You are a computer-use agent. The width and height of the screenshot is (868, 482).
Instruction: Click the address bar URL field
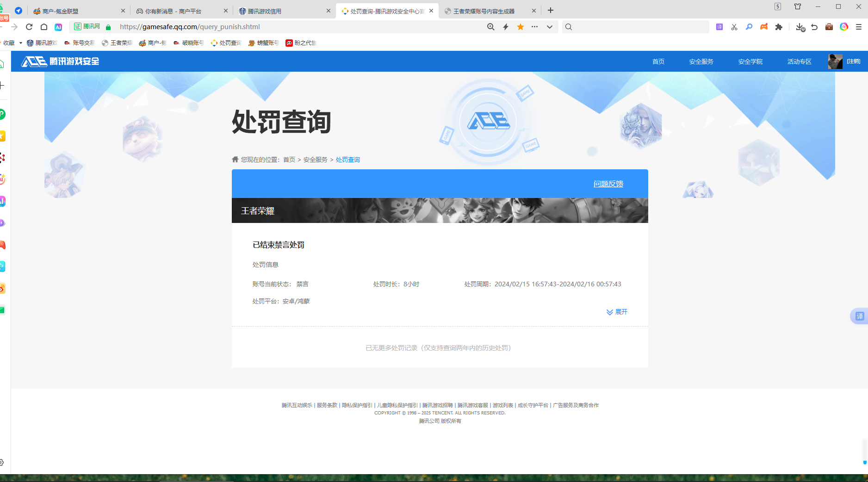pyautogui.click(x=296, y=27)
